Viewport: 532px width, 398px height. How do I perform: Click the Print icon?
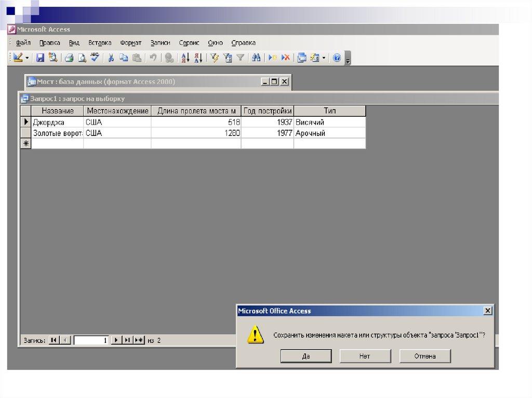point(69,58)
